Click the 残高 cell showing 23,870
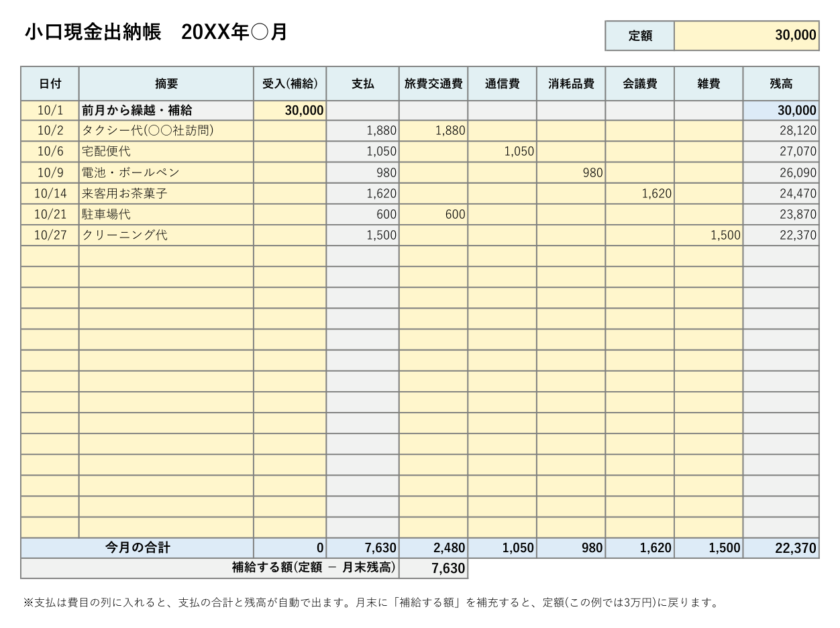840x628 pixels. pyautogui.click(x=781, y=214)
